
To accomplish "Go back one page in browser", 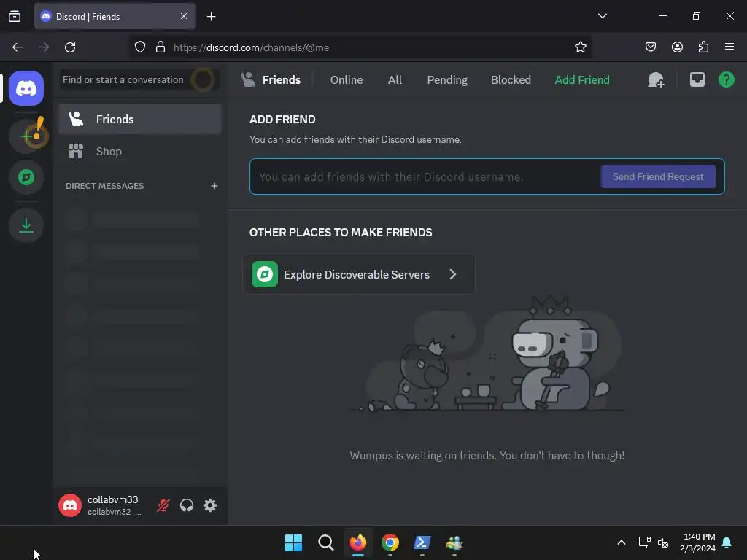I will (x=18, y=47).
